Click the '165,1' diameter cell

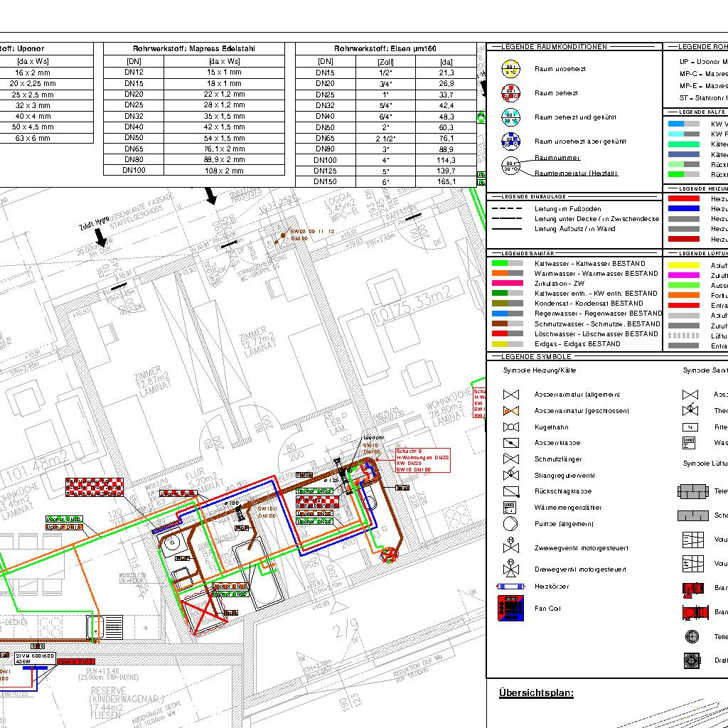point(446,181)
